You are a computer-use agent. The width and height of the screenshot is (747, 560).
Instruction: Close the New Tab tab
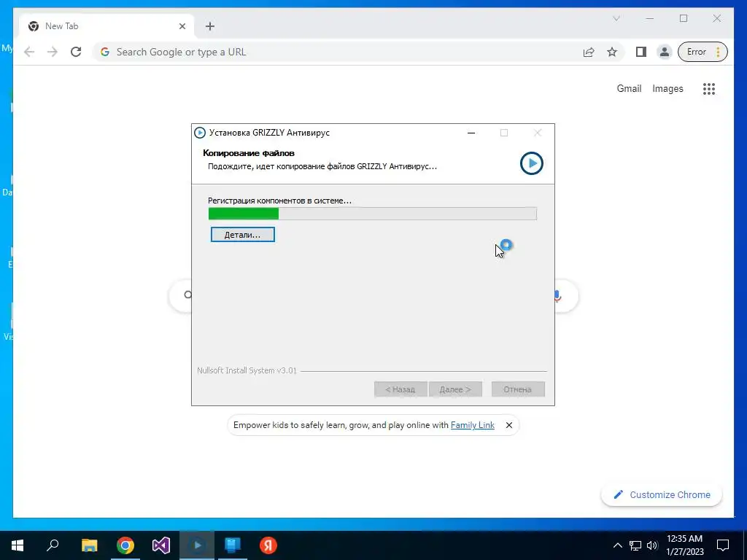182,26
